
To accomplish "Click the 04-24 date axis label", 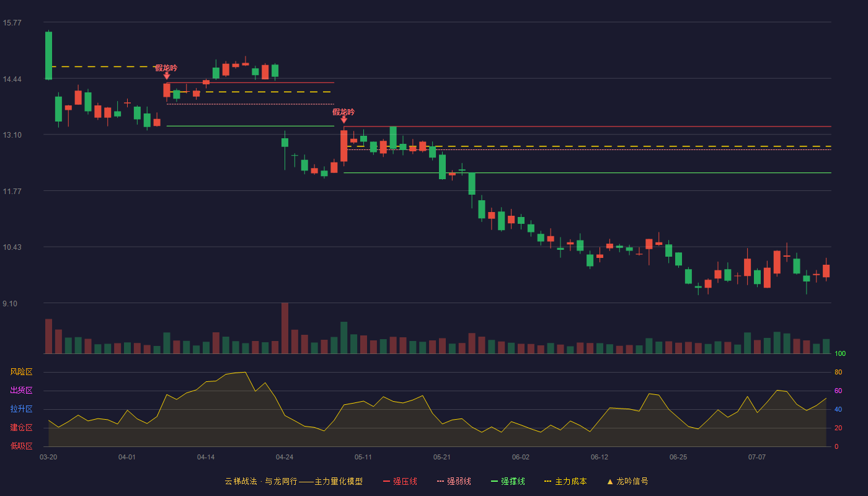I will coord(285,457).
